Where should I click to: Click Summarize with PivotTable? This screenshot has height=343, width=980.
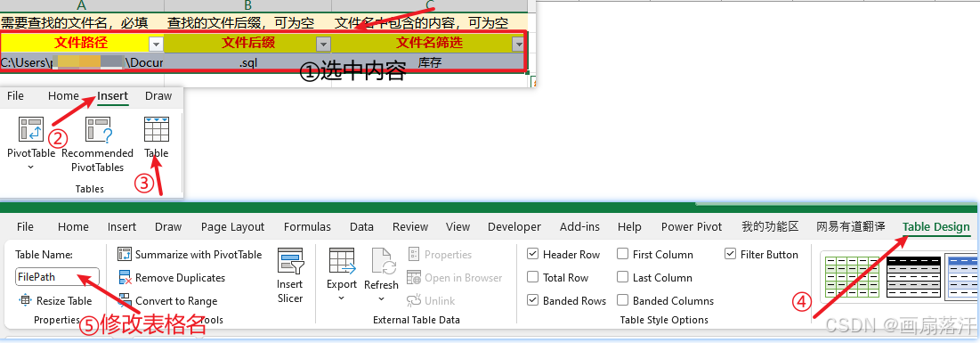tap(190, 254)
